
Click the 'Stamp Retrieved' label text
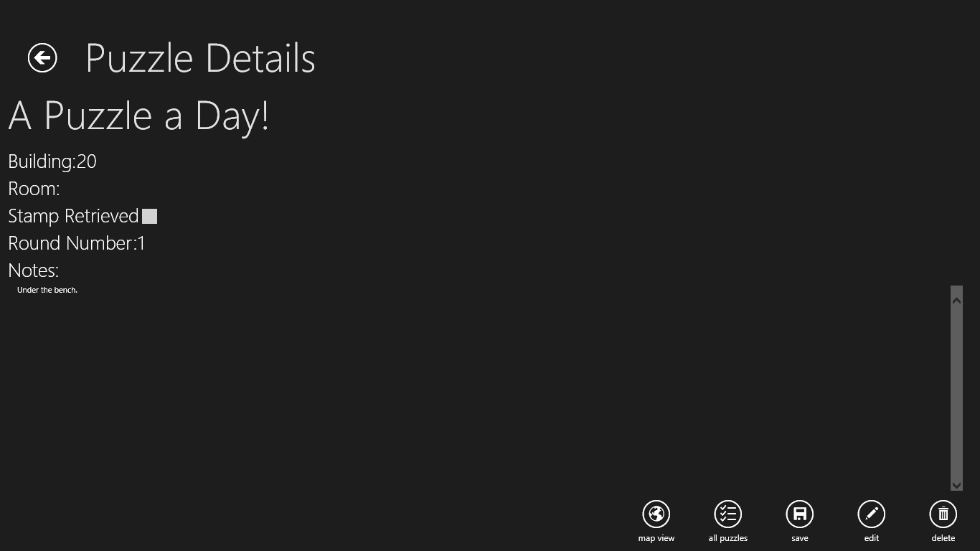[x=73, y=216]
